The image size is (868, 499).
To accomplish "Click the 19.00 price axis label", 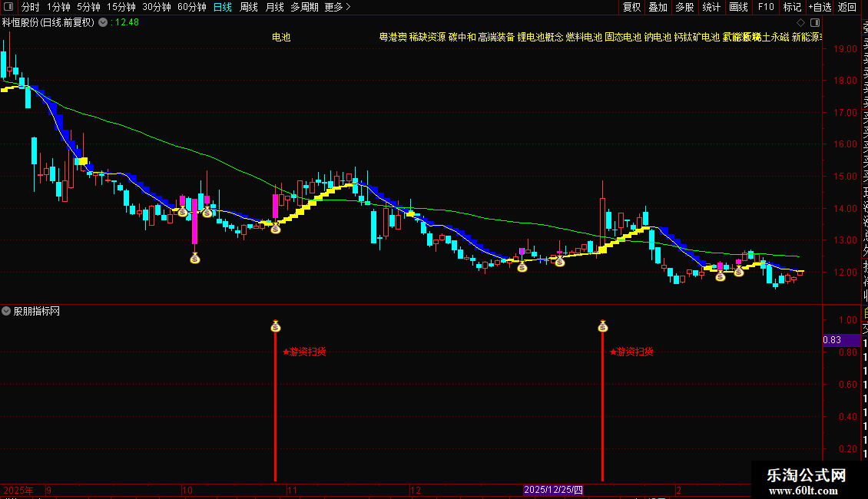I will (845, 48).
